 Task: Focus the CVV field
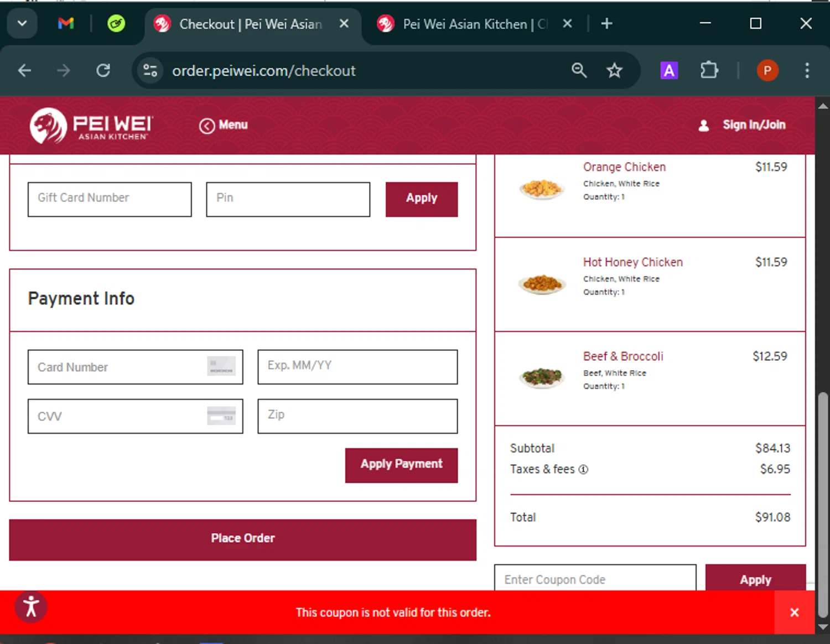(135, 416)
